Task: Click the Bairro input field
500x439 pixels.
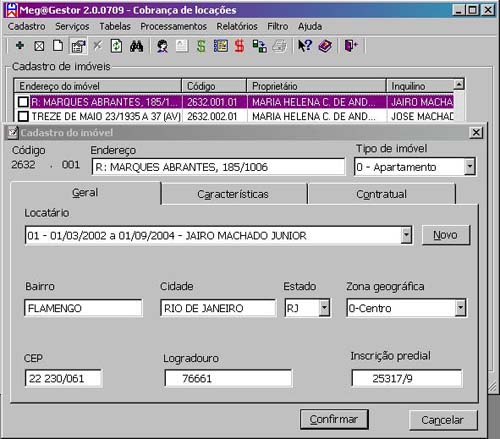Action: pyautogui.click(x=83, y=308)
